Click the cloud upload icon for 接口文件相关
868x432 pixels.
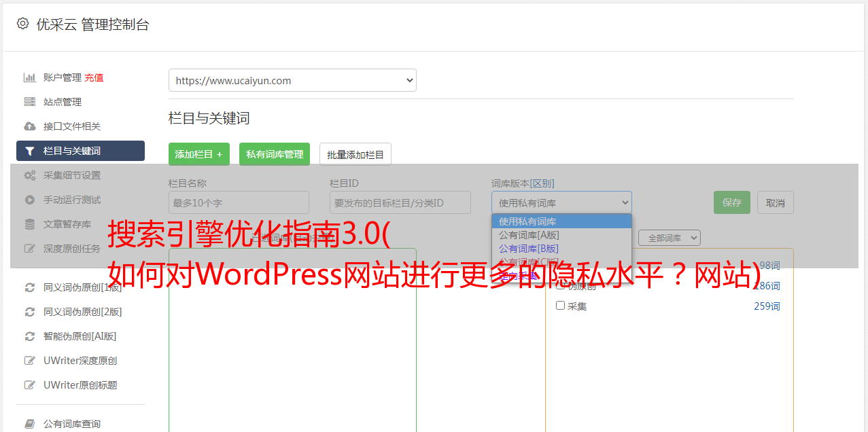click(29, 126)
